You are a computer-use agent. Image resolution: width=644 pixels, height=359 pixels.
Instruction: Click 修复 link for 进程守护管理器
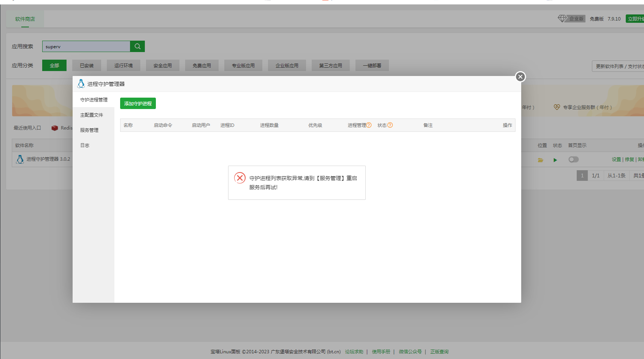[630, 160]
